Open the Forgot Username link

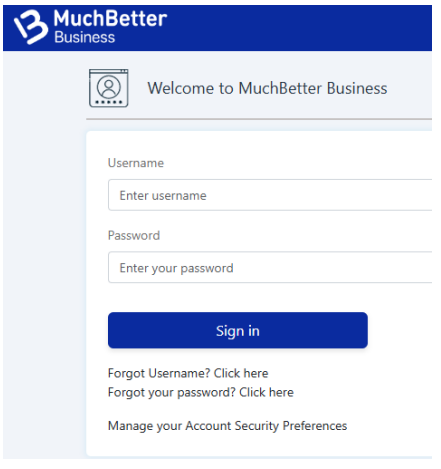point(188,373)
